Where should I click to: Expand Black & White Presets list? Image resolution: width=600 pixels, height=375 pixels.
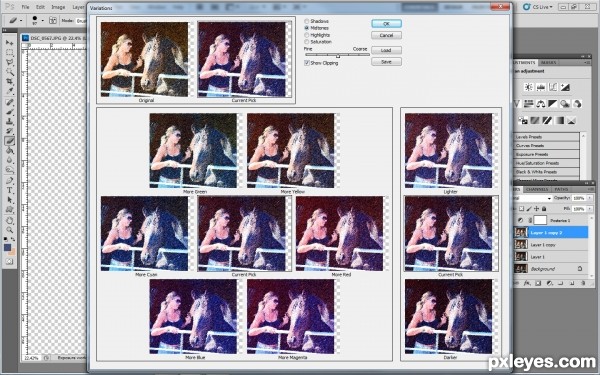pos(546,172)
